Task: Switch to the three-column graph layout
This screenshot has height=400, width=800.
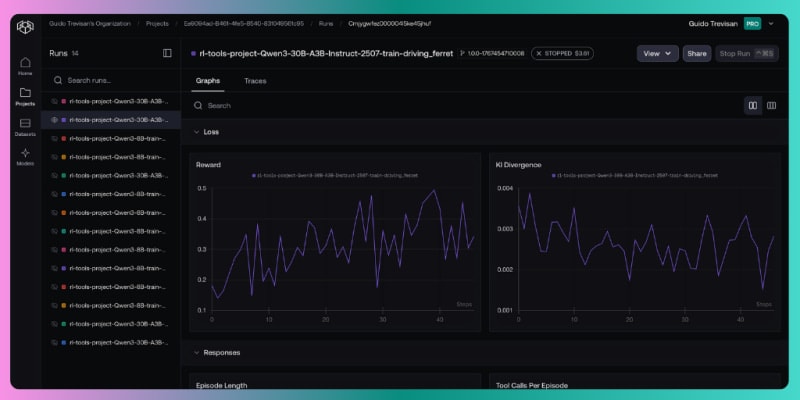Action: point(771,106)
